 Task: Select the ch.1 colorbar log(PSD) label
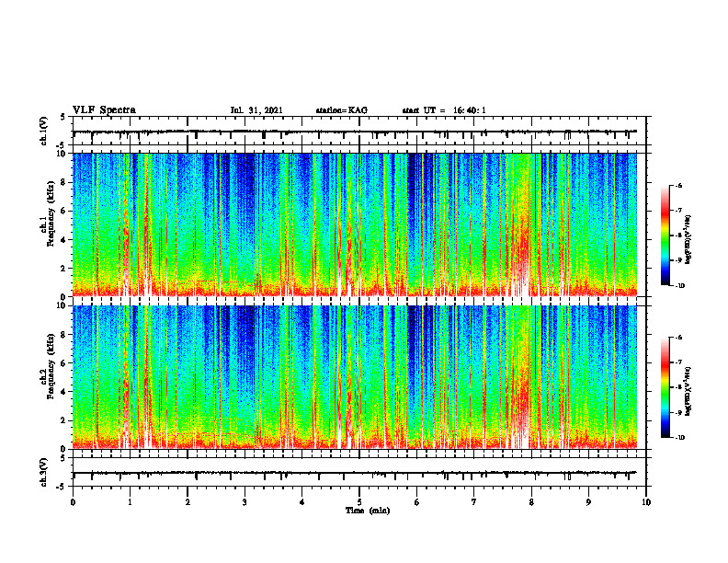click(688, 240)
